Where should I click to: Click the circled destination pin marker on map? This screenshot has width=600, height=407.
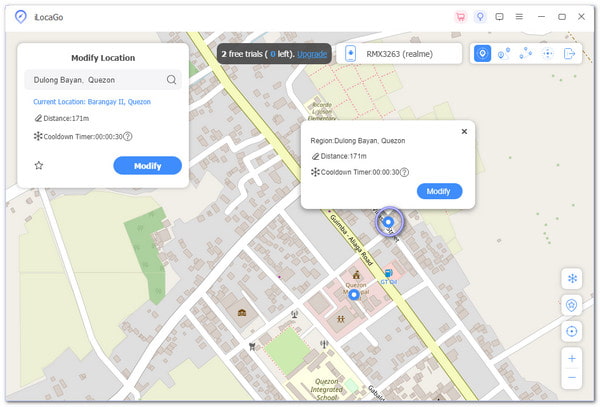click(x=389, y=222)
